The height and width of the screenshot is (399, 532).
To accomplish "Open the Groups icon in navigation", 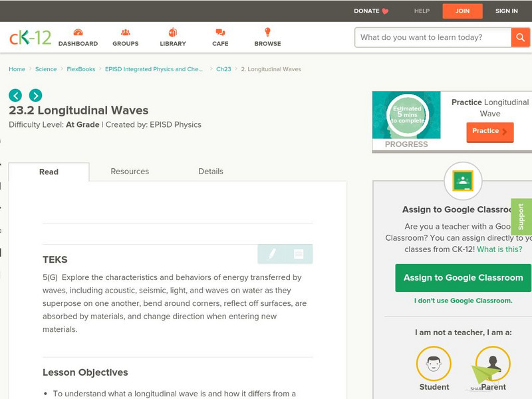I will click(x=125, y=33).
